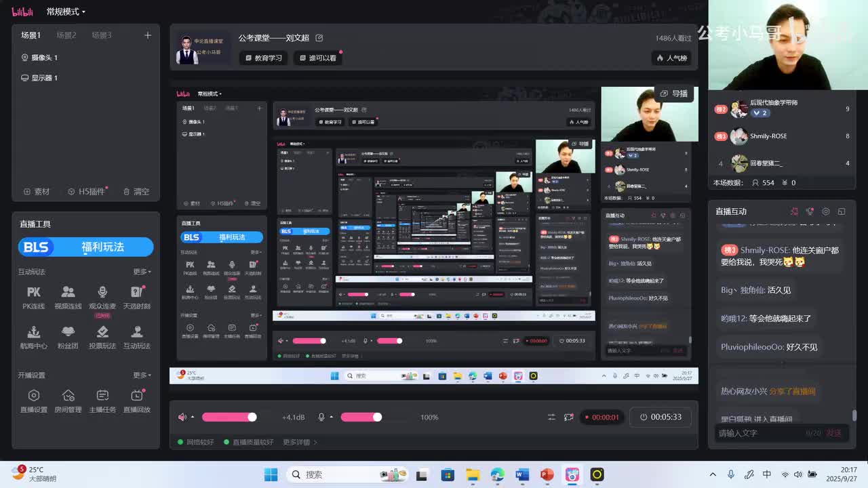The image size is (868, 488).
Task: Click the 直播互动 chat scrollbar
Action: click(x=854, y=415)
